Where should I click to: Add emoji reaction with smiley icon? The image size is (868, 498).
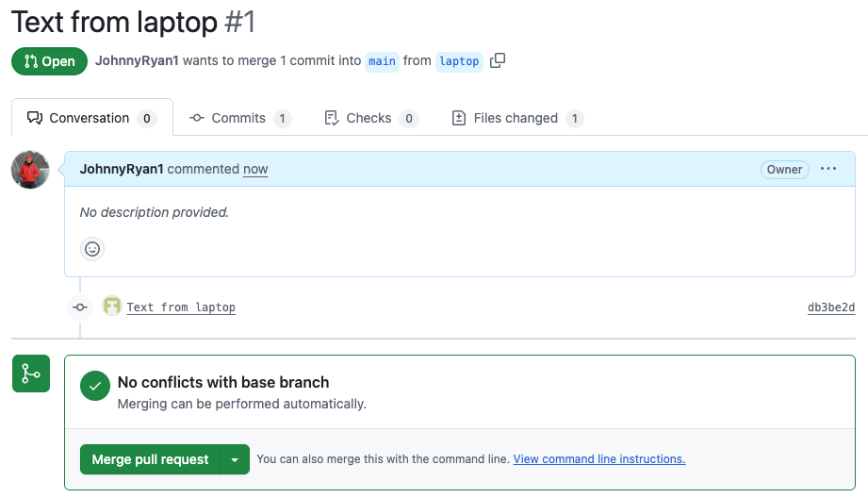(92, 249)
